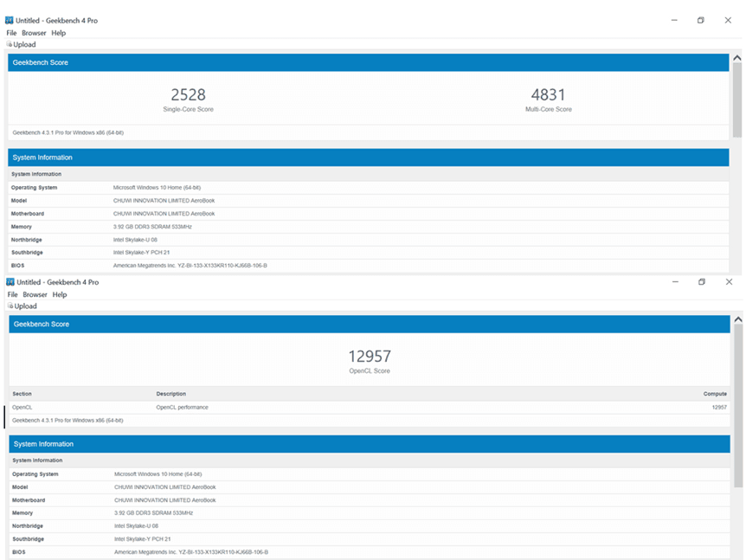Minimize the OpenCL score Geekbench window
Viewport: 746px width, 560px height.
pyautogui.click(x=675, y=281)
